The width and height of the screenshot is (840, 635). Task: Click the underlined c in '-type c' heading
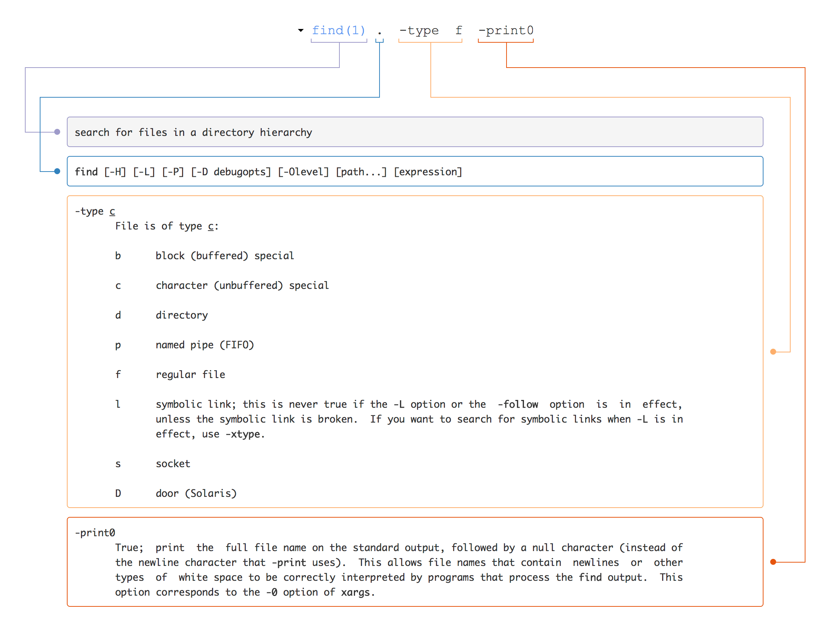point(113,211)
